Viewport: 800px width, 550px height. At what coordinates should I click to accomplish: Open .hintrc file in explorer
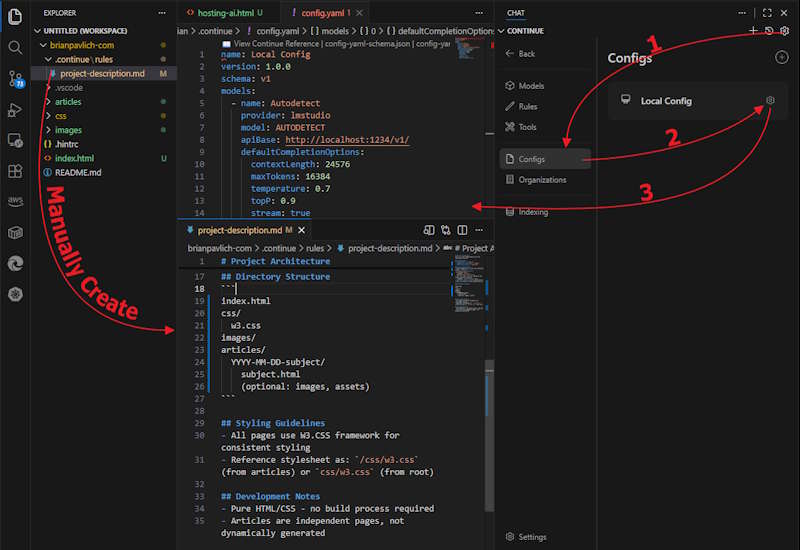point(104,144)
